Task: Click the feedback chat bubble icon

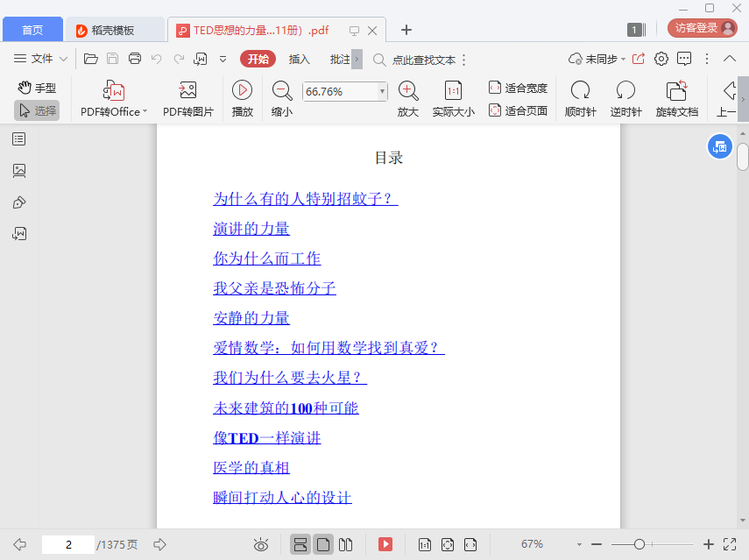Action: (x=684, y=59)
